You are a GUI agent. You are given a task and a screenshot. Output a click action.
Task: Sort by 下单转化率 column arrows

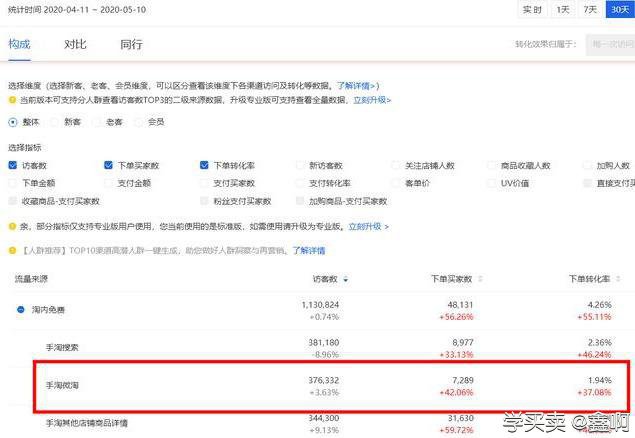pos(618,279)
